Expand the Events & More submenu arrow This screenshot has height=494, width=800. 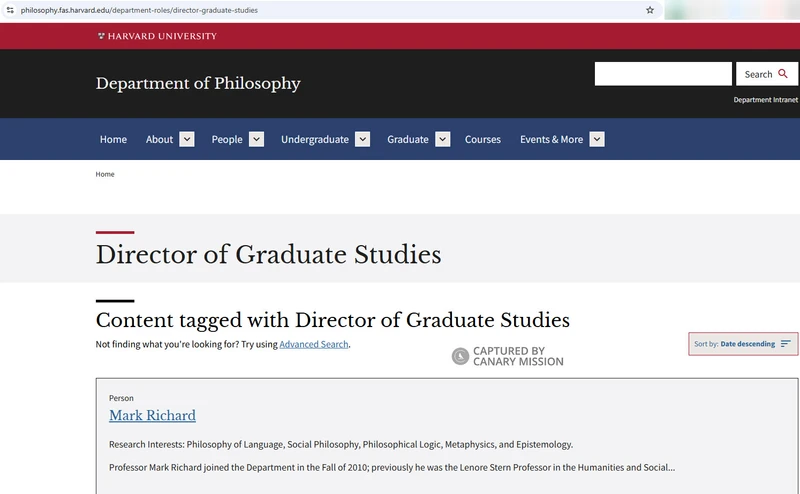point(597,139)
